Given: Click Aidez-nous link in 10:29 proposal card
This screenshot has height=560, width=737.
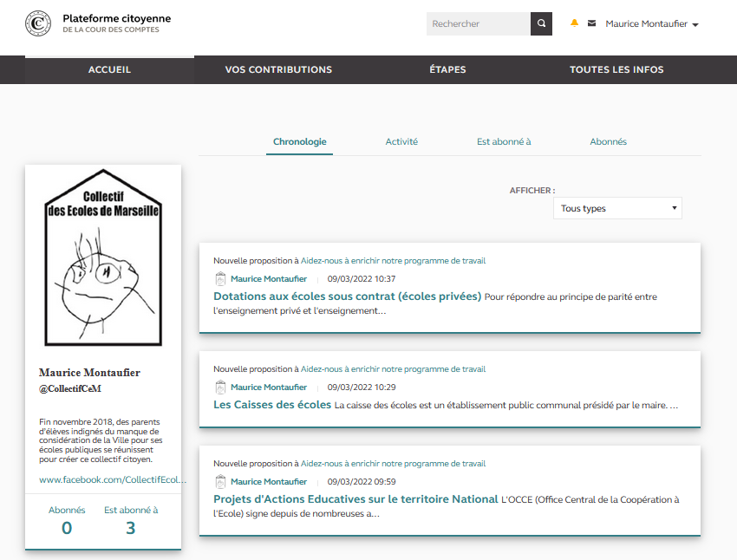Looking at the screenshot, I should click(x=393, y=369).
